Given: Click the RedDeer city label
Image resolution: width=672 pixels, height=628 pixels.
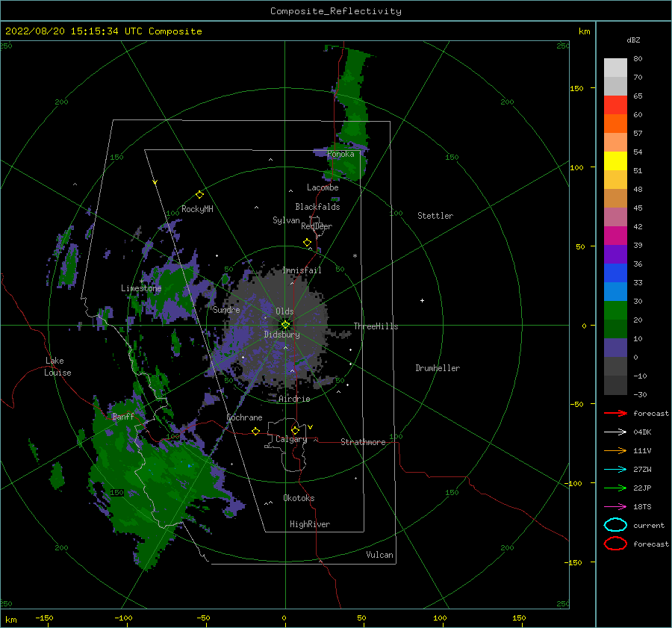Looking at the screenshot, I should (x=317, y=226).
